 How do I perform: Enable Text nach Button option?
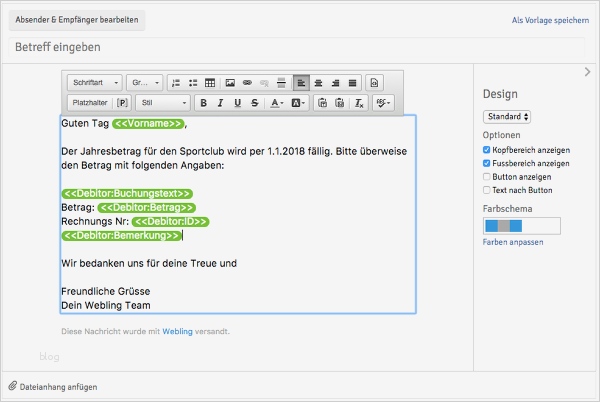(486, 190)
